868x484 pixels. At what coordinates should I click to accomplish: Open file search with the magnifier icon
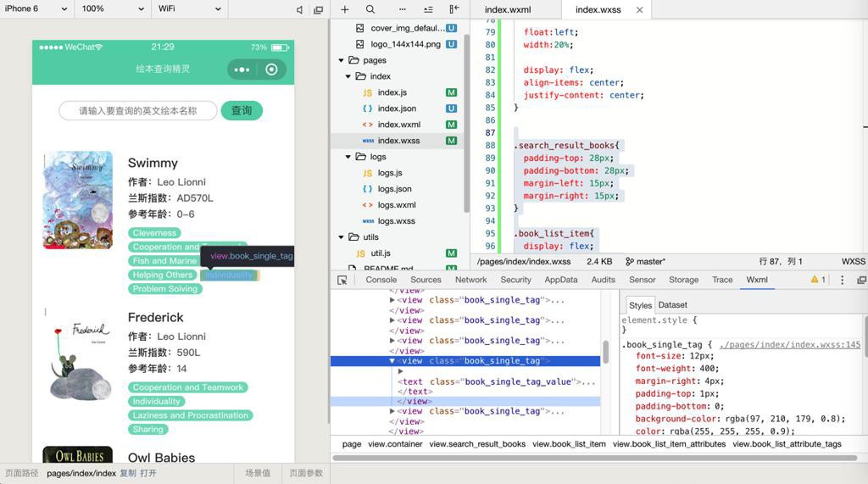tap(370, 9)
